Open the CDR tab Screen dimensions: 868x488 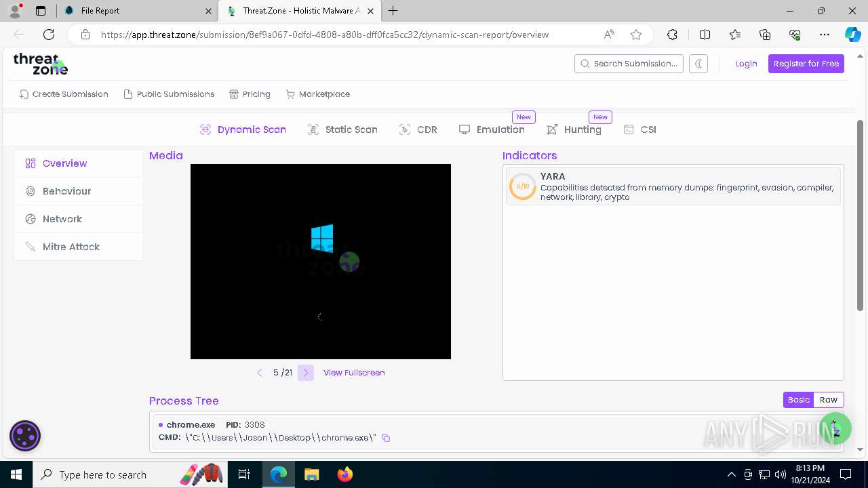tap(418, 129)
